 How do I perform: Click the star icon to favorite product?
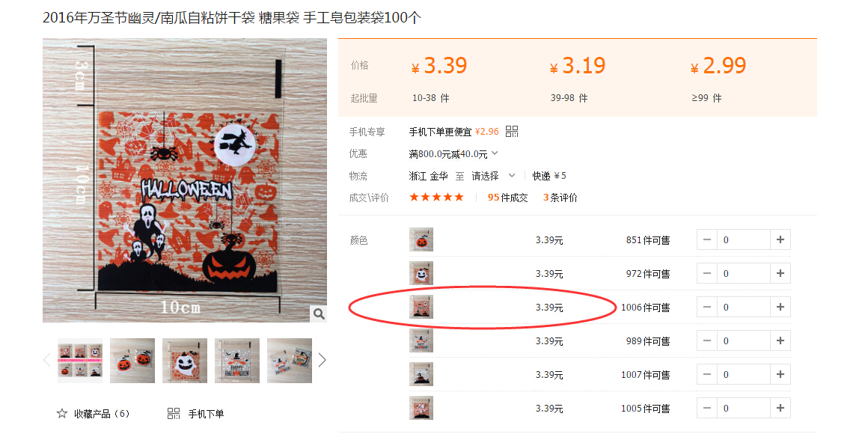(x=62, y=414)
